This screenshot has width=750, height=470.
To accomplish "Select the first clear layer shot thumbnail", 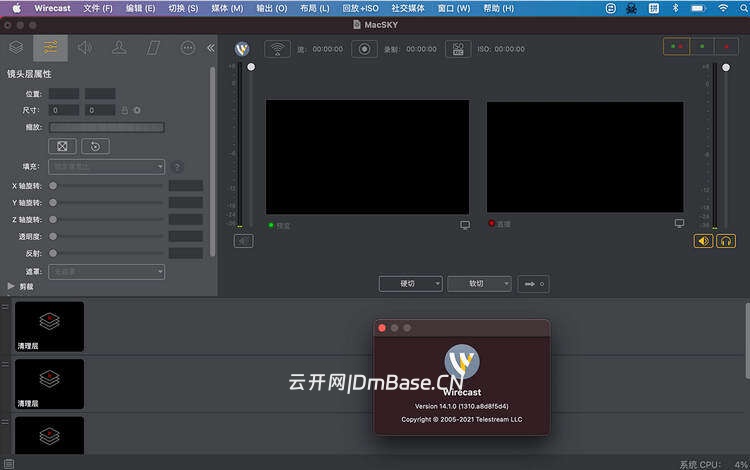I will point(49,326).
